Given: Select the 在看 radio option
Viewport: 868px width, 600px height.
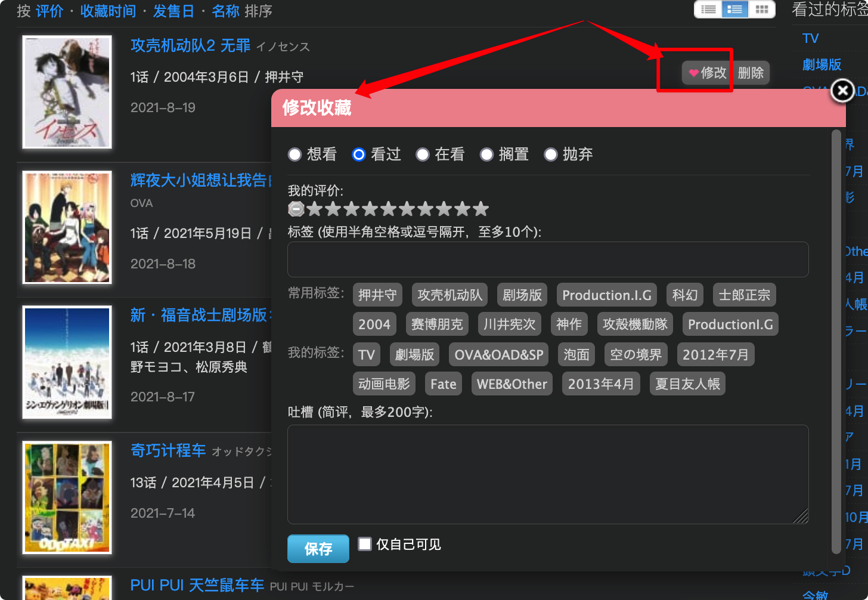Looking at the screenshot, I should (x=422, y=154).
